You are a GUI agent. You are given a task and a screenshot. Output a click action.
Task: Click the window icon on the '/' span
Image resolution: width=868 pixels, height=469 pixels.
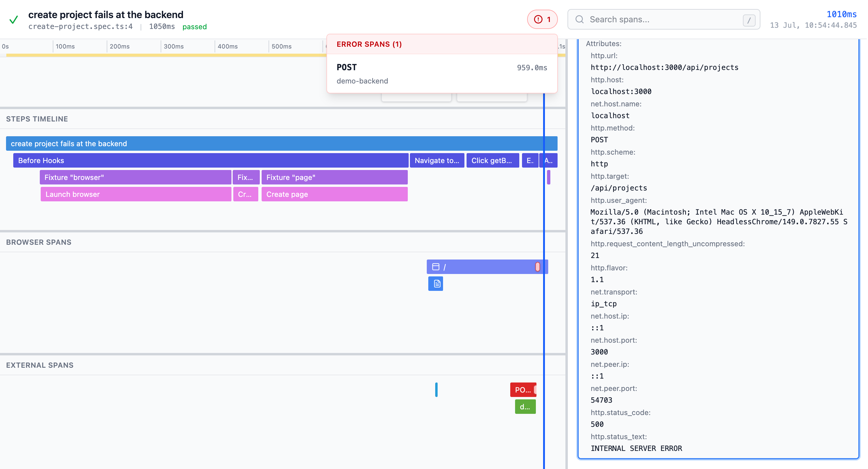435,266
